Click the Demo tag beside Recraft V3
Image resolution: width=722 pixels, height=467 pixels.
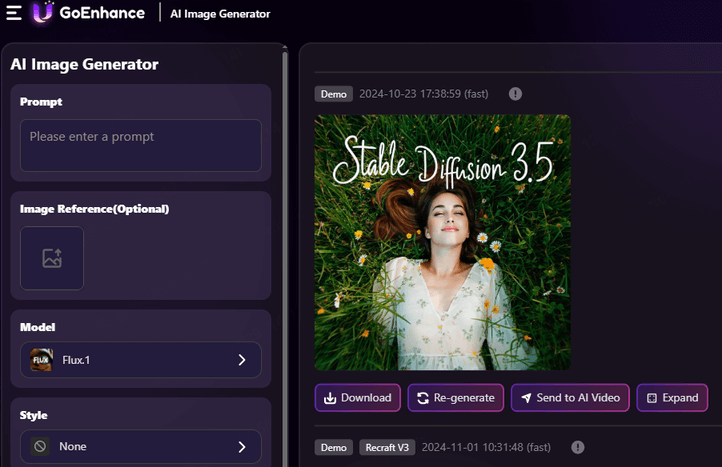[x=334, y=447]
